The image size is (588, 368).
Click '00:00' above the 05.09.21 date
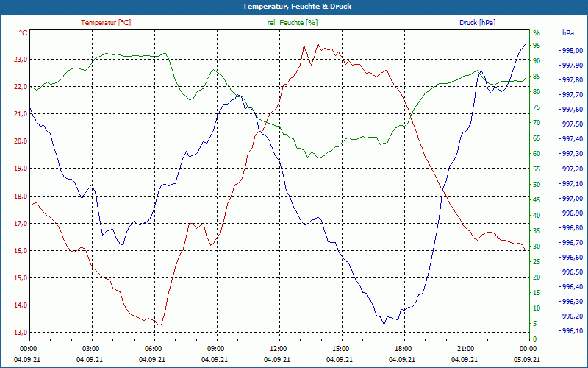click(527, 348)
